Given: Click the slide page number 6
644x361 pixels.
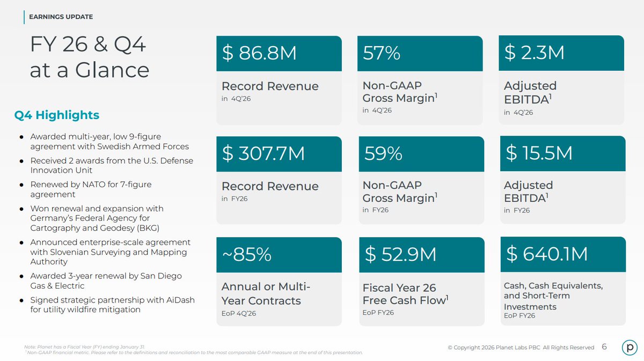Looking at the screenshot, I should (604, 347).
